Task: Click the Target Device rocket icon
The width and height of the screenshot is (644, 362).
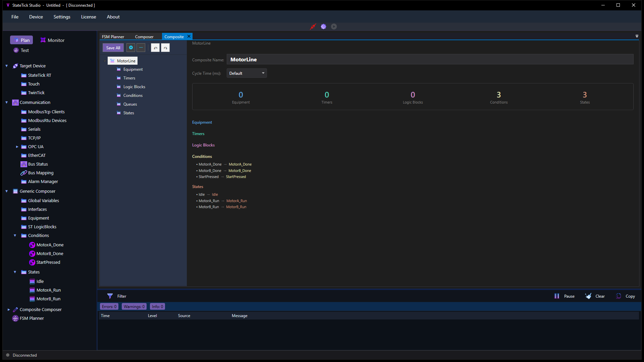Action: 15,66
